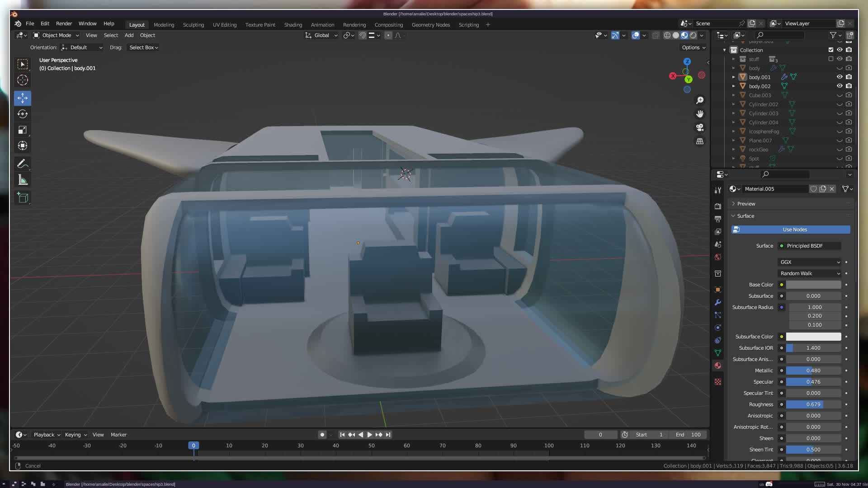Pick the Add Cube tool
Viewport: 868px width, 488px height.
[x=23, y=197]
